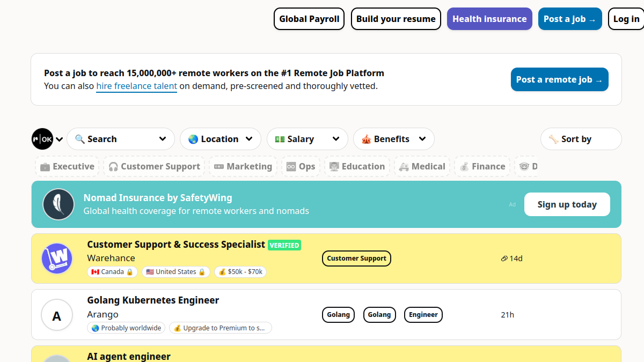Viewport: 644px width, 362px height.
Task: Click Upgrade to Premium salary tag
Action: [221, 328]
